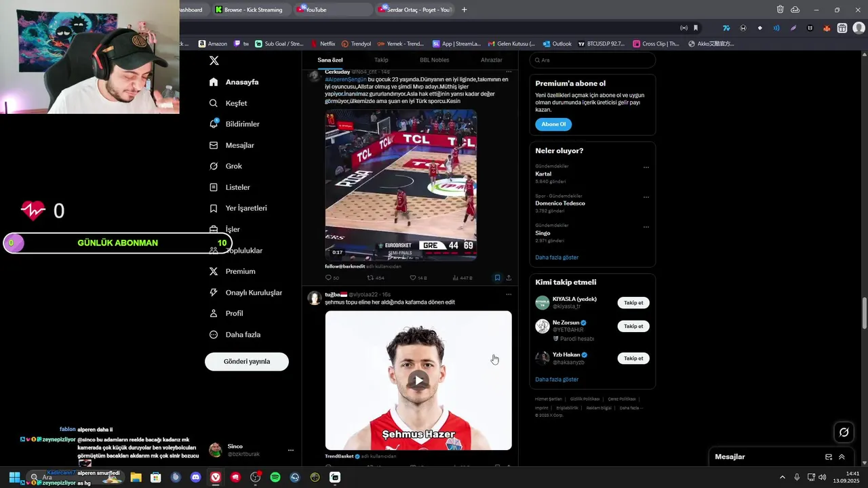Play the Şehmus Hazer video
This screenshot has height=488, width=868.
418,380
